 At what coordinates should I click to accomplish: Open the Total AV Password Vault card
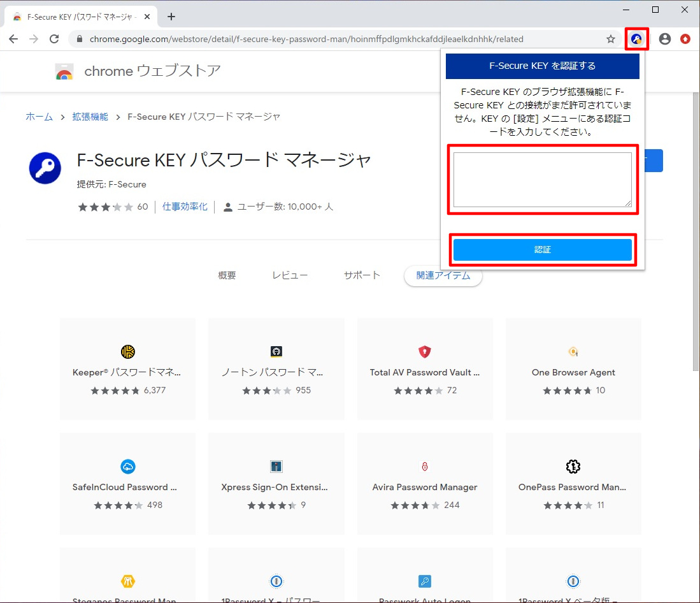click(425, 369)
